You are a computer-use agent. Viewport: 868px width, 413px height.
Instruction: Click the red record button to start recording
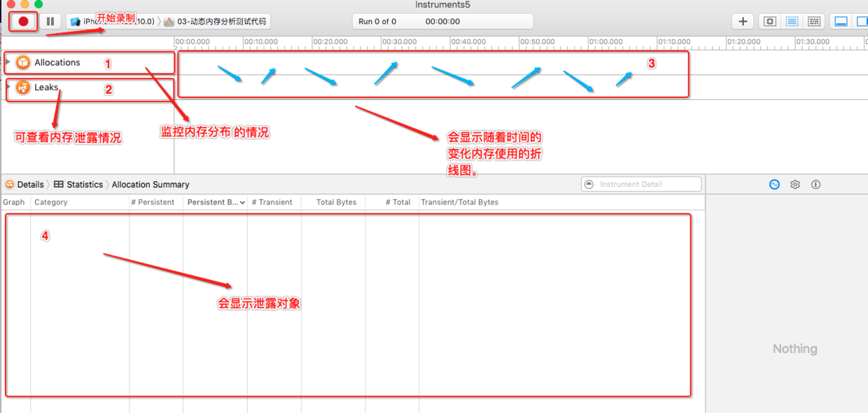22,21
